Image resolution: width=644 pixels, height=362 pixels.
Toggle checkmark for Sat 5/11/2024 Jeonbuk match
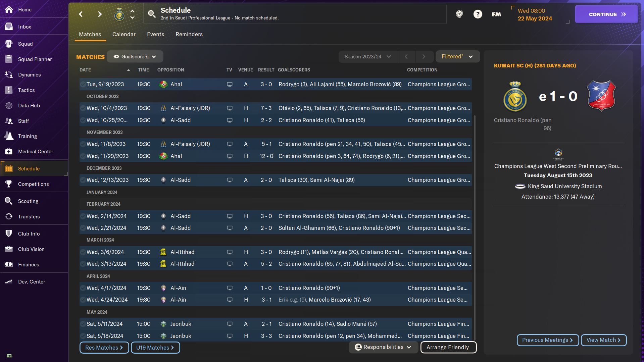coord(83,324)
